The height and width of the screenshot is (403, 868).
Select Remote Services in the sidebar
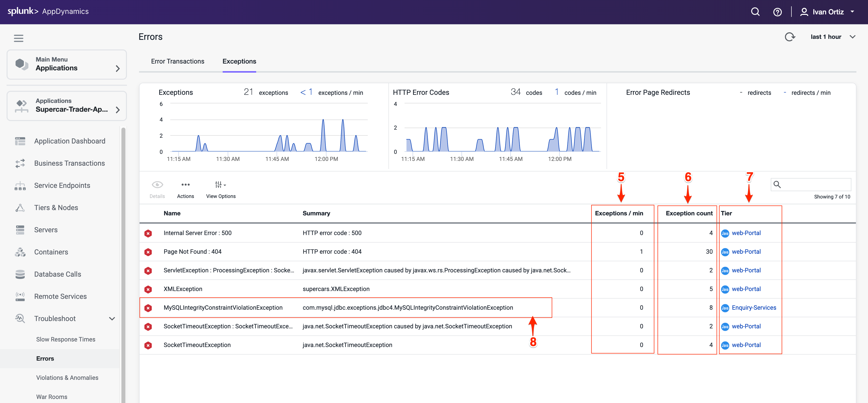point(61,296)
